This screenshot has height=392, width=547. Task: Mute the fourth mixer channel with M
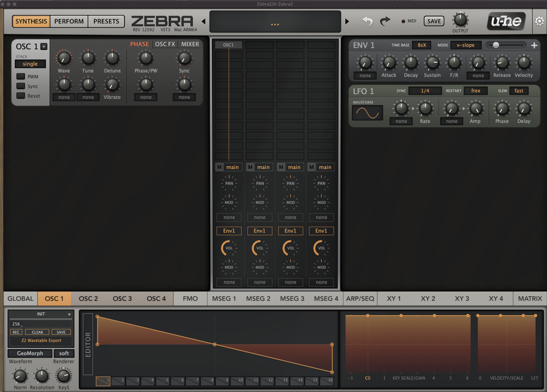[x=312, y=167]
